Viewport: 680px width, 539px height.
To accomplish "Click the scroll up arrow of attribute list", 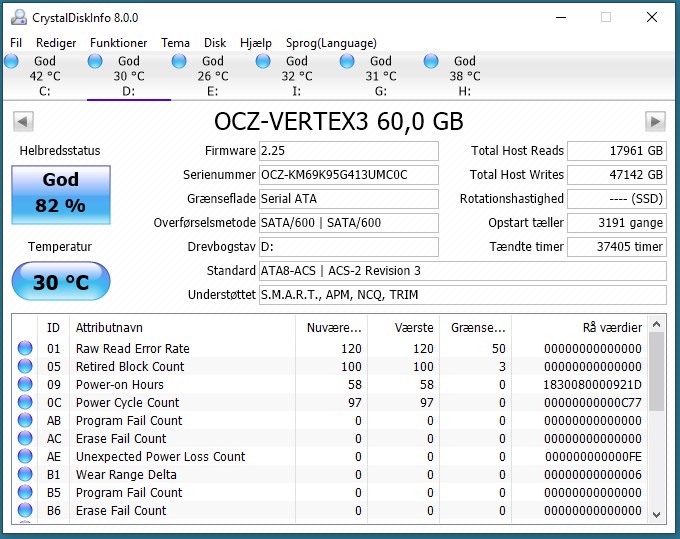I will (657, 324).
